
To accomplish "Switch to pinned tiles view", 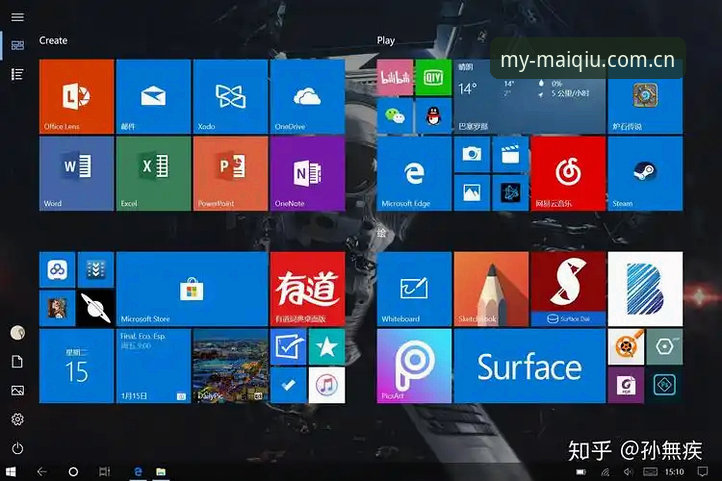I will click(x=17, y=45).
